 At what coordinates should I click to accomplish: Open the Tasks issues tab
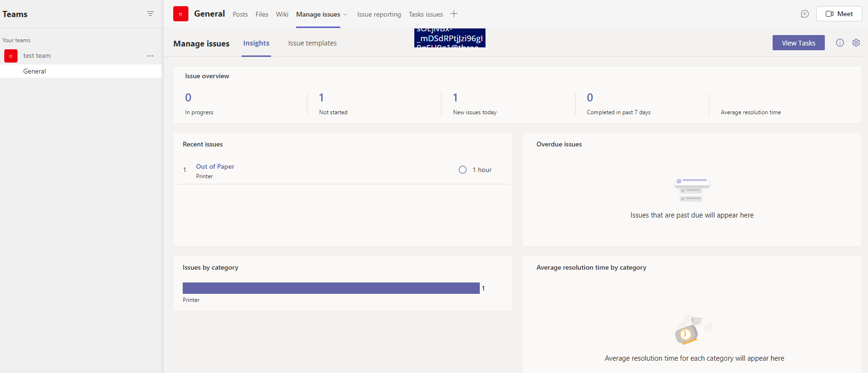click(x=426, y=14)
